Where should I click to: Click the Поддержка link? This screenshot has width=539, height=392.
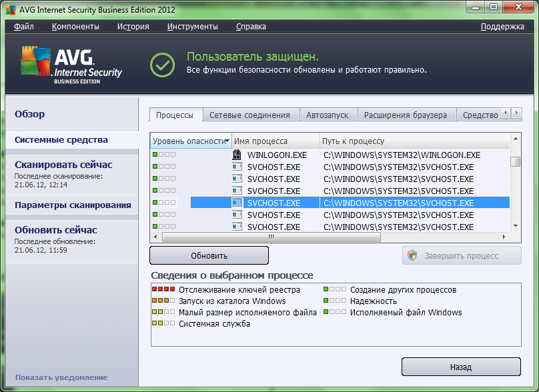coord(502,27)
